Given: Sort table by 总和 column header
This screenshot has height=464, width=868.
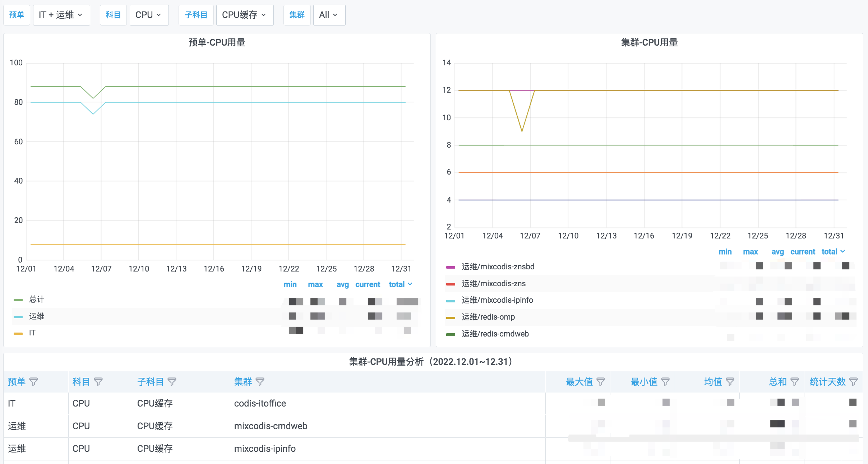Looking at the screenshot, I should click(x=777, y=382).
